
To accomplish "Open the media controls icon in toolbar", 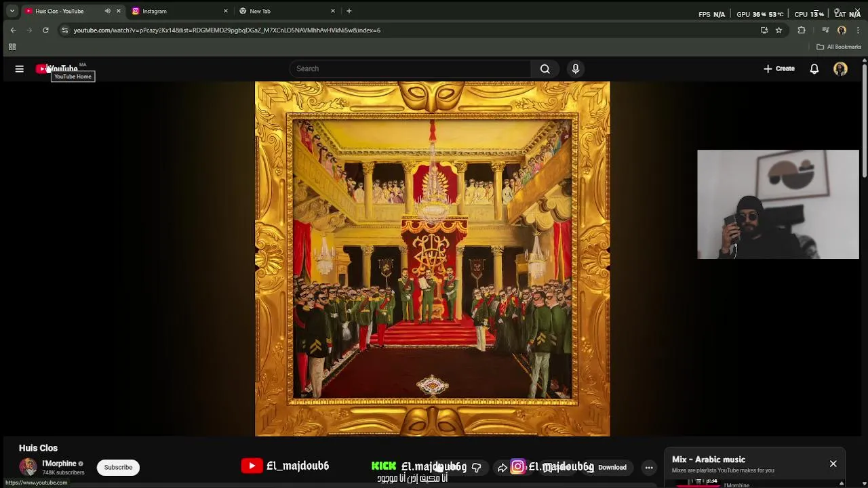I will pyautogui.click(x=825, y=30).
